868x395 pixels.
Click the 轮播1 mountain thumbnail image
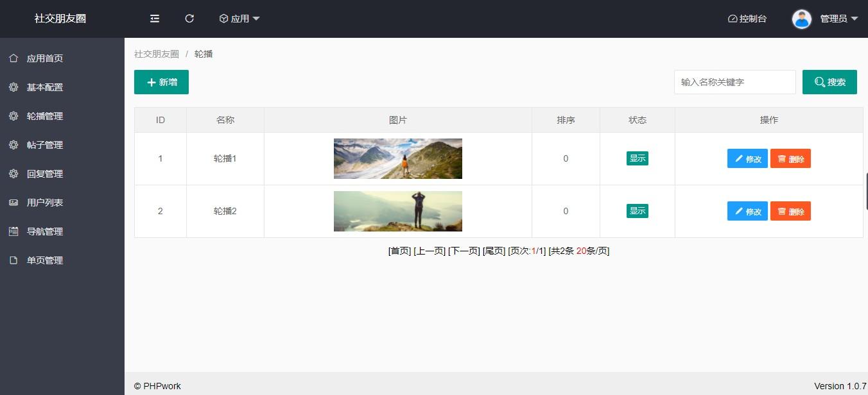click(x=398, y=158)
